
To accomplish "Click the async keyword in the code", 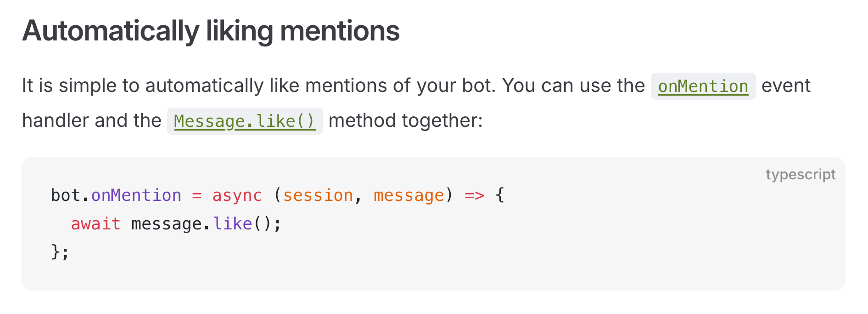I will click(237, 196).
